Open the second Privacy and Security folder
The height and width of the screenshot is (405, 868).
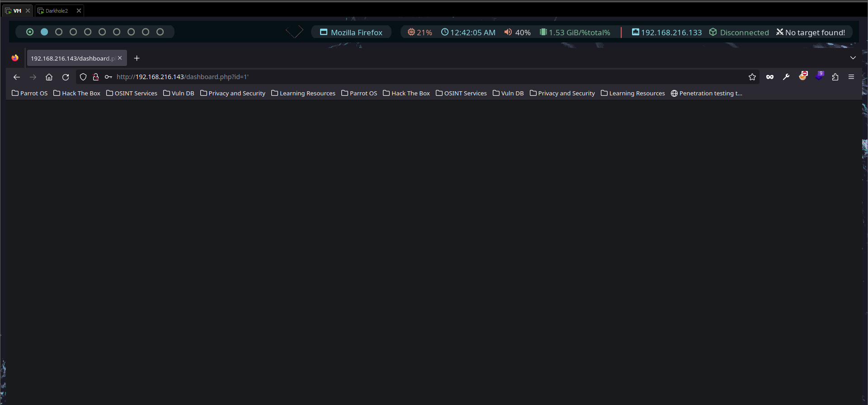(562, 93)
